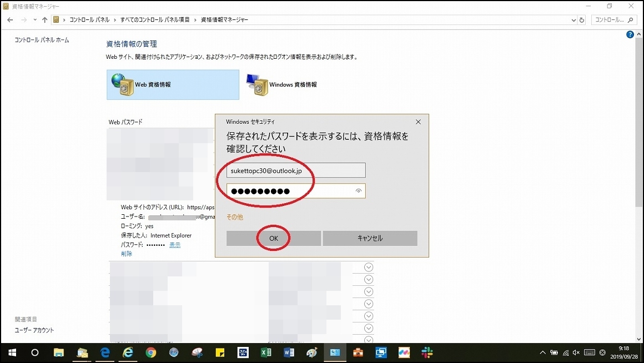Click the search magnifier icon
This screenshot has height=363, width=644.
(x=631, y=20)
